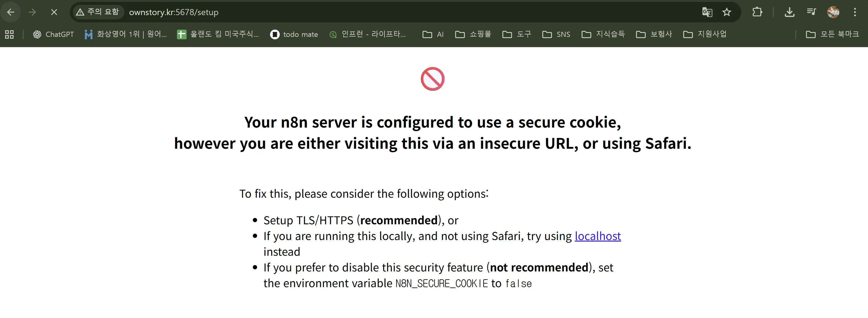Open the media controls icon

811,12
